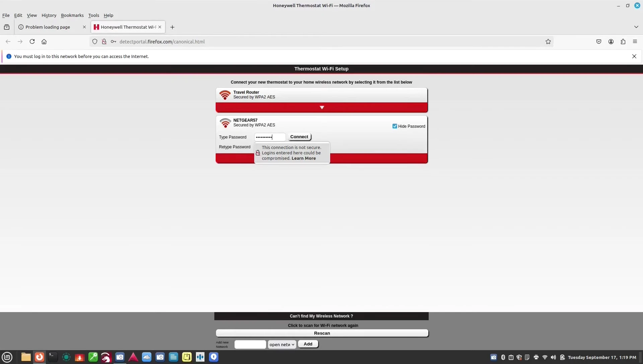Dismiss the network login notification bar

click(x=634, y=56)
